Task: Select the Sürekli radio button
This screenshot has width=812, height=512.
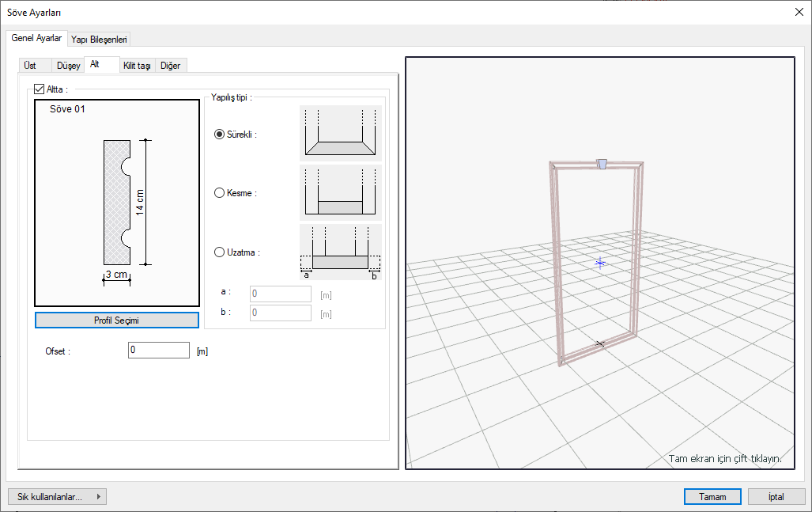Action: (220, 135)
